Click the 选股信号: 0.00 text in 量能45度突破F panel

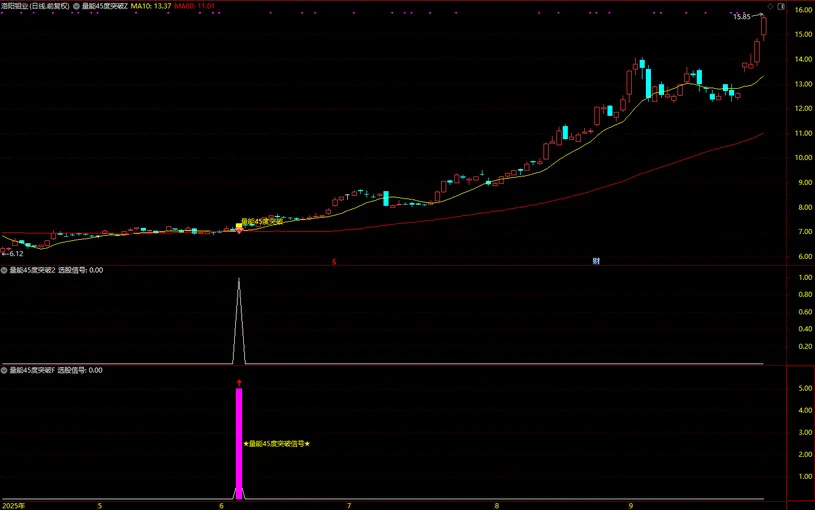pyautogui.click(x=80, y=370)
